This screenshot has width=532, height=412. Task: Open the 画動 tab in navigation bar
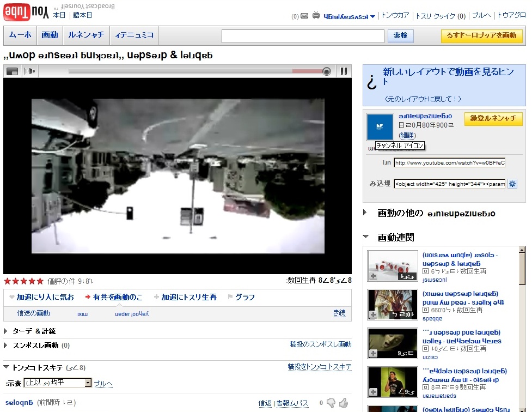point(50,35)
